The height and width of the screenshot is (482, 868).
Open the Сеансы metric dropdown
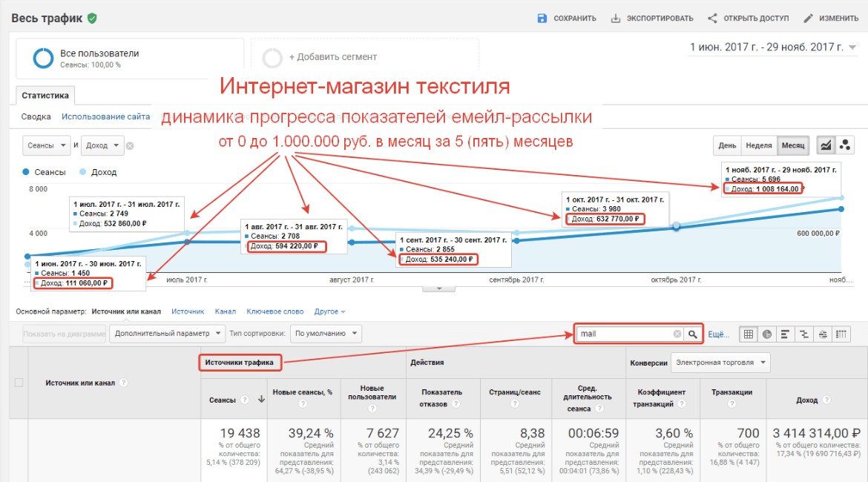click(x=47, y=145)
